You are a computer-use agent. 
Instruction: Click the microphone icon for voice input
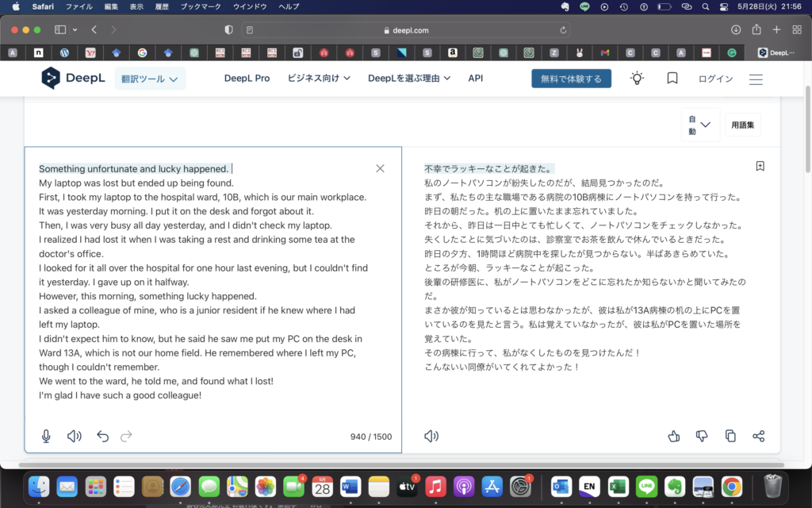[45, 436]
